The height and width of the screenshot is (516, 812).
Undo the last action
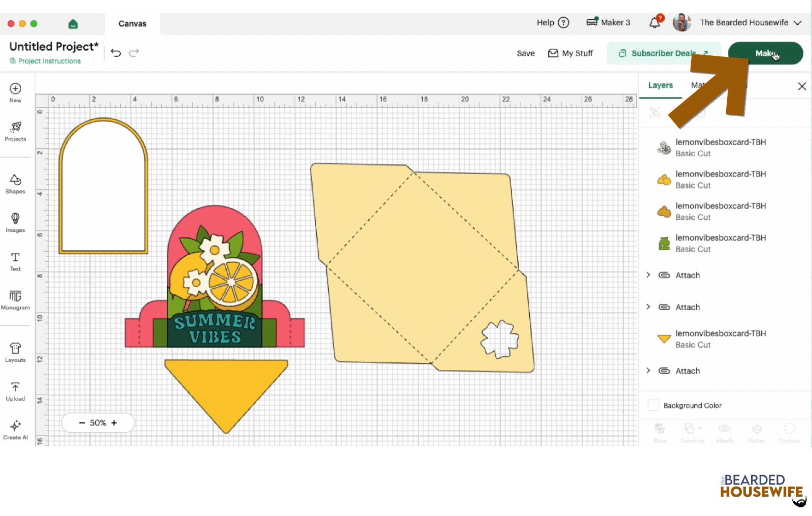click(116, 53)
